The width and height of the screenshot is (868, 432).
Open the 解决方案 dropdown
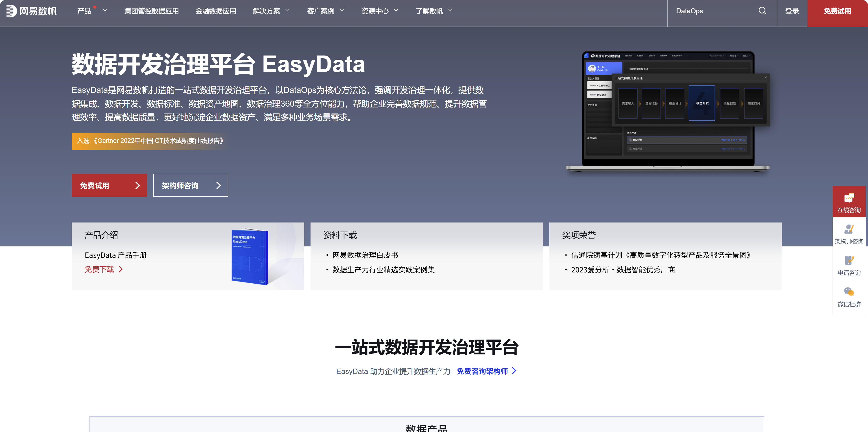pos(271,11)
